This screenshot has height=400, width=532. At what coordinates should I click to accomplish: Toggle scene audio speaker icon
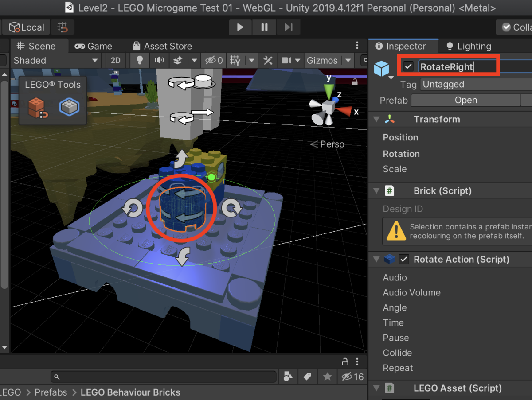click(x=159, y=61)
